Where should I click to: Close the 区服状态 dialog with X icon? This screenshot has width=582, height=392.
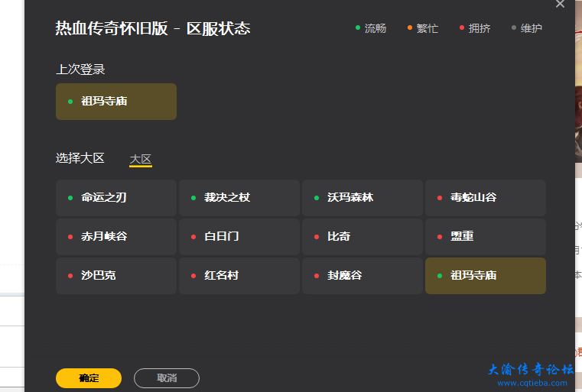560,4
